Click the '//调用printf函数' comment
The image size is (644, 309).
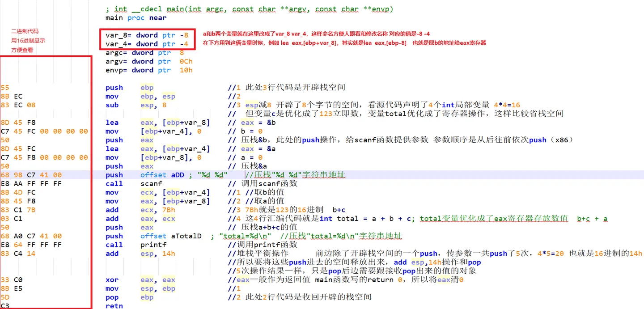pyautogui.click(x=263, y=245)
